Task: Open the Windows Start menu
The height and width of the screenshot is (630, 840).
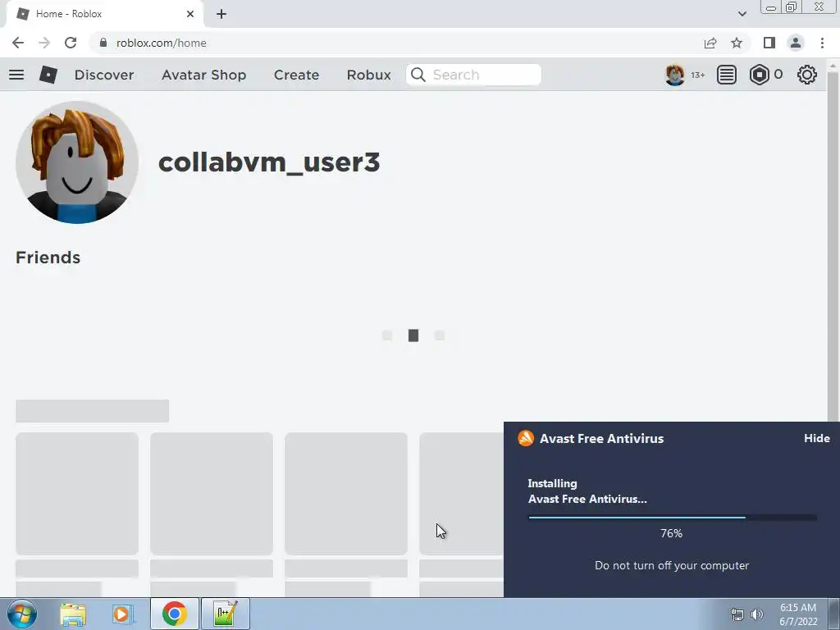Action: [22, 614]
